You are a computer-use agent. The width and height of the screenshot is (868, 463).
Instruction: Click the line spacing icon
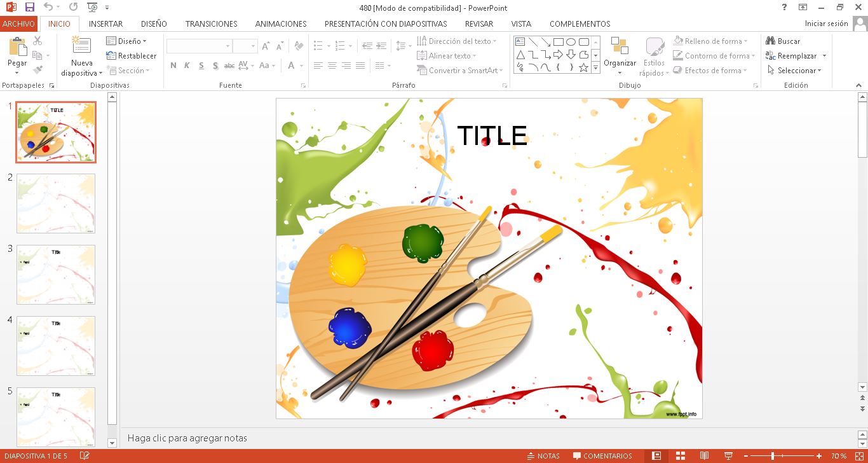click(x=400, y=46)
